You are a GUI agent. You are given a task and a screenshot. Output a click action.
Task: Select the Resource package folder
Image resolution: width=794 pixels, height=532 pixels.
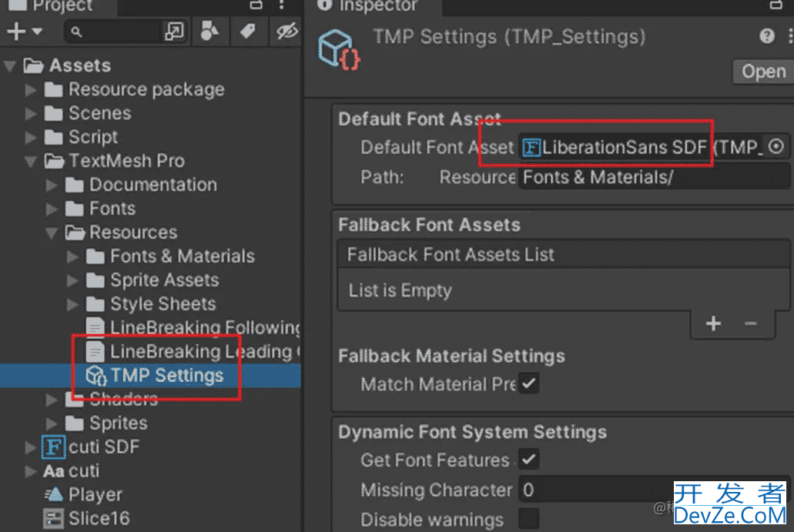(135, 89)
